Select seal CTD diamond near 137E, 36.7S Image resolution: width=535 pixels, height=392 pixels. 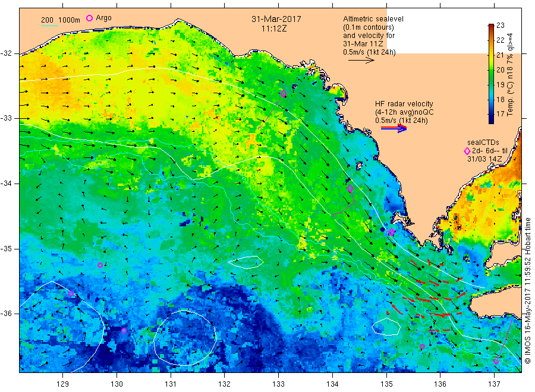coord(496,361)
